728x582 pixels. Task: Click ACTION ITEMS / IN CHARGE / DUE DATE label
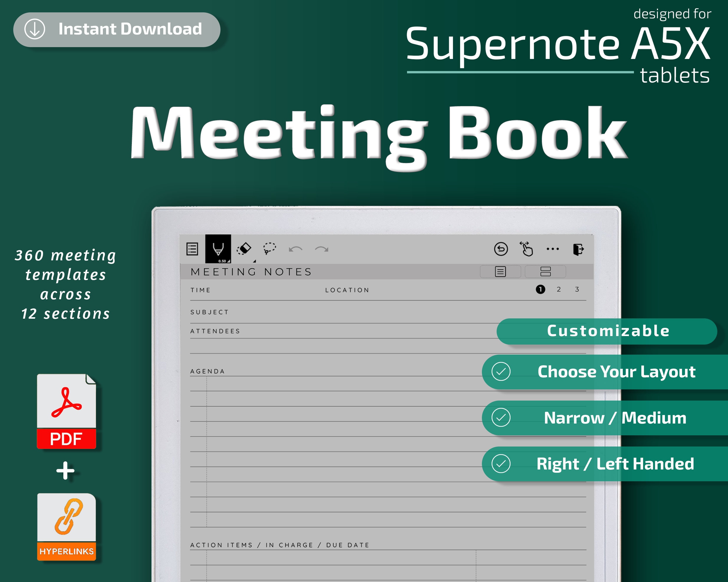coord(280,545)
